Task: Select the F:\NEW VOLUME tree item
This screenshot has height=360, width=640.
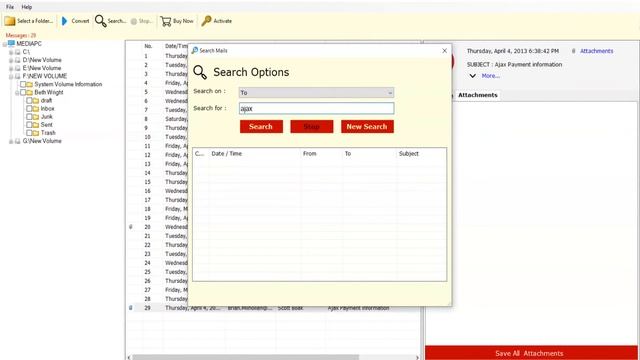Action: [44, 76]
